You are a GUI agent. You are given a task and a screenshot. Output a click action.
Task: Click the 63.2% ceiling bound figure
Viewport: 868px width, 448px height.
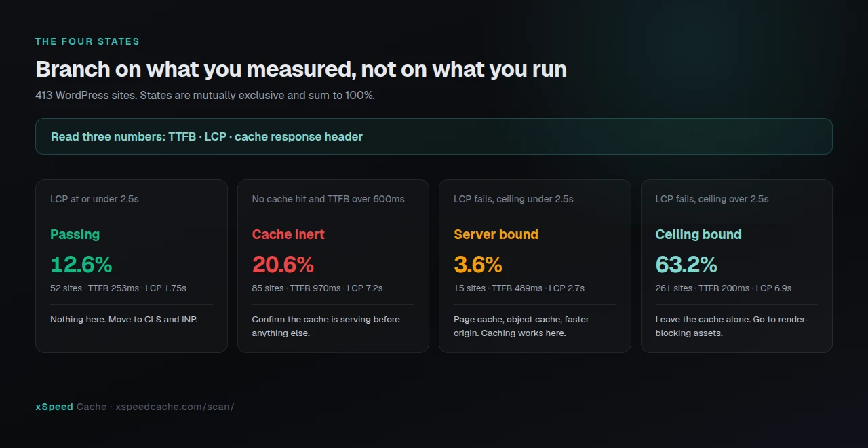[x=686, y=265]
